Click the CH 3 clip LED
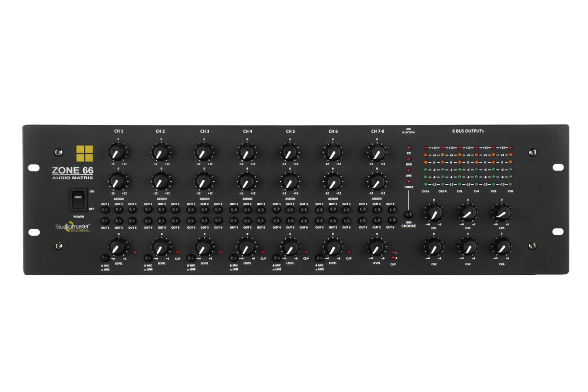The image size is (588, 392). (220, 253)
